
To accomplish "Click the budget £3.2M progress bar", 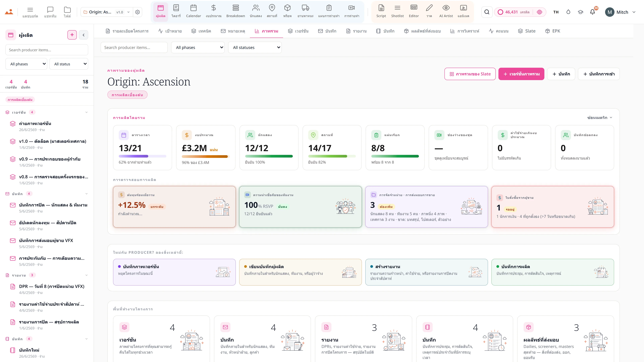I will click(x=205, y=156).
